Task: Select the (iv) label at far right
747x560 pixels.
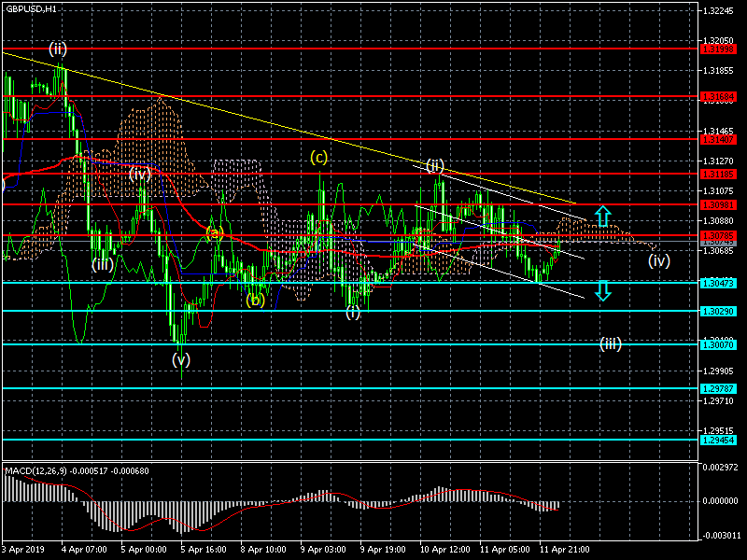Action: [x=659, y=260]
